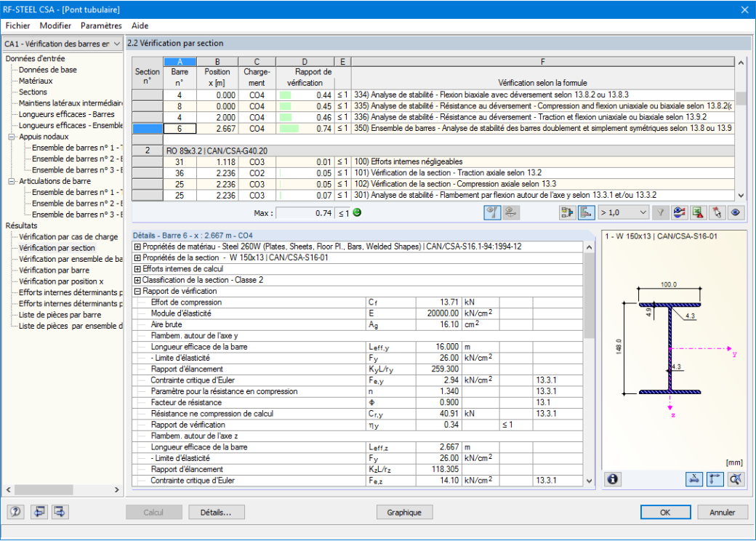Select column header A in results table
756x541 pixels.
[x=180, y=62]
